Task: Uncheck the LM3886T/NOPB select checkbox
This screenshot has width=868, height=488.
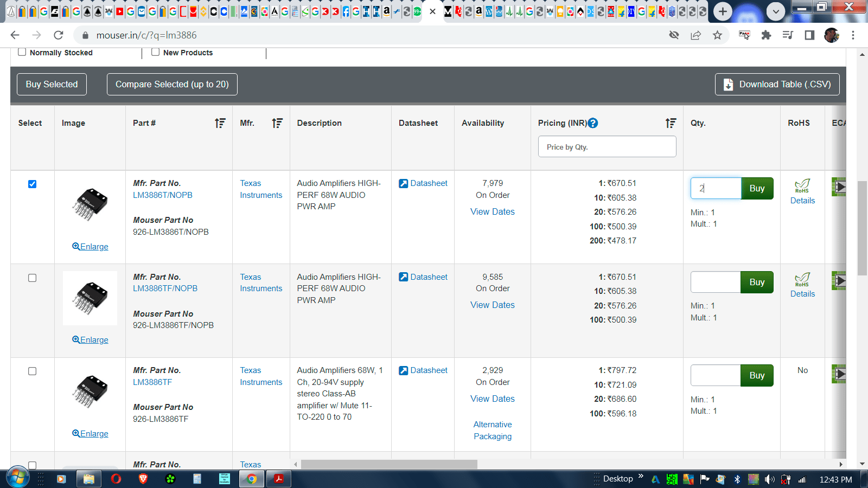Action: point(32,184)
